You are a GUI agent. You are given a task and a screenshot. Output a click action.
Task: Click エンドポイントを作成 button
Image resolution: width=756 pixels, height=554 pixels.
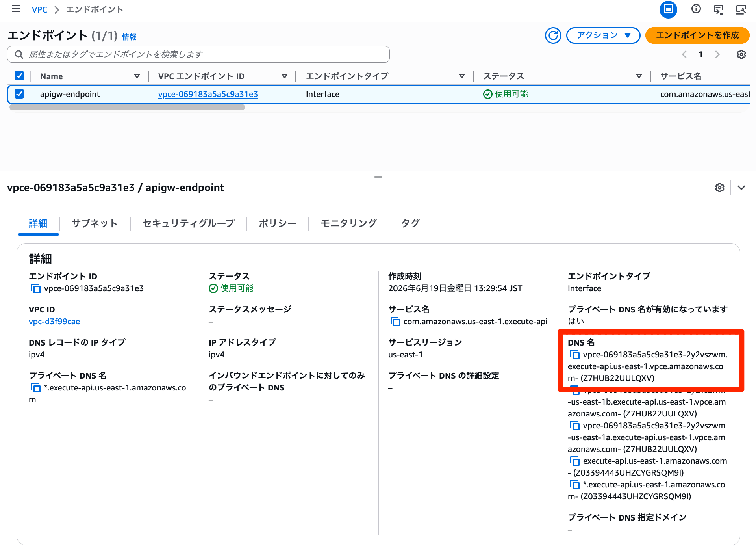tap(697, 35)
